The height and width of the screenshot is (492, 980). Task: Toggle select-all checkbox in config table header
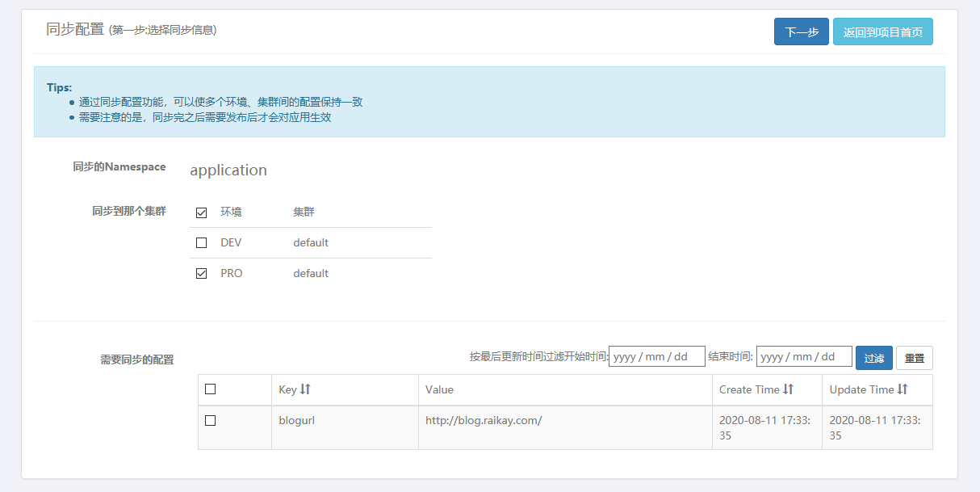tap(211, 389)
